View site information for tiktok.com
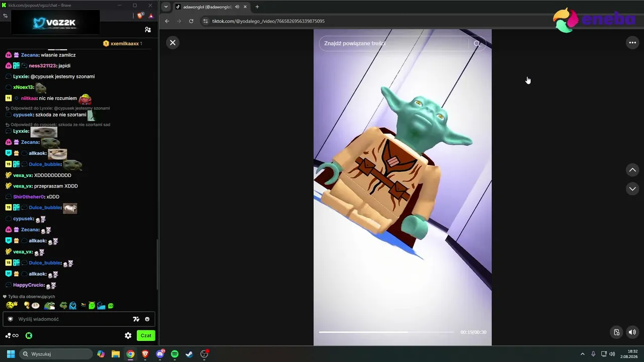This screenshot has width=644, height=362. point(205,21)
